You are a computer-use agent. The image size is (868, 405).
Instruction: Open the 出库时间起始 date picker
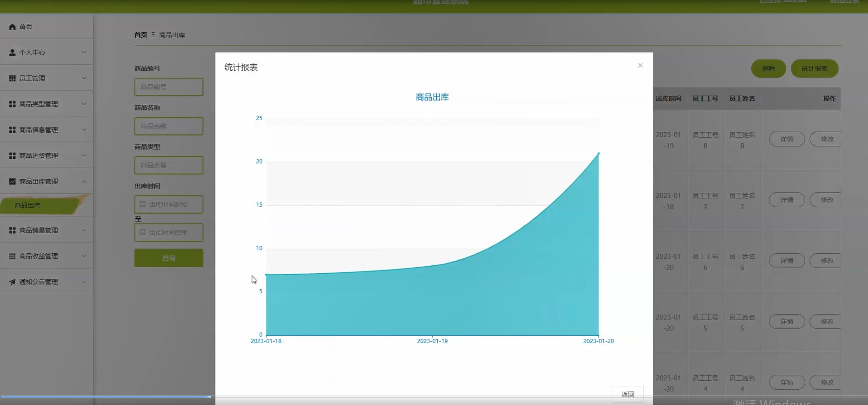[x=169, y=204]
